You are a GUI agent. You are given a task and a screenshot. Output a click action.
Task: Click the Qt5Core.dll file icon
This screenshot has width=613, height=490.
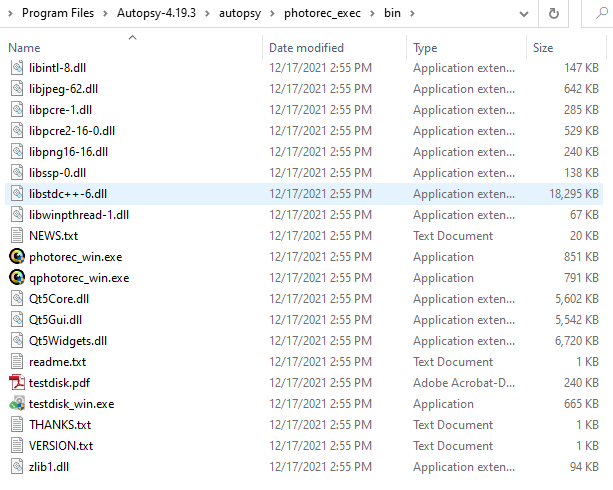tap(17, 299)
